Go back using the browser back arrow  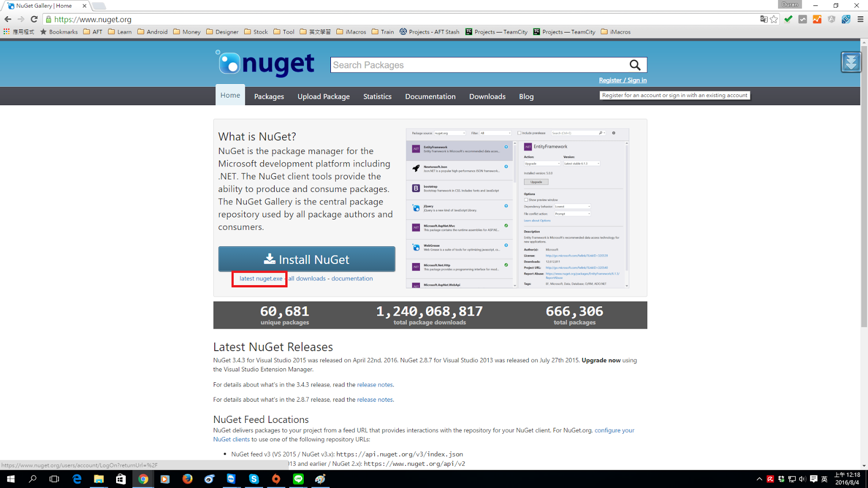[8, 19]
